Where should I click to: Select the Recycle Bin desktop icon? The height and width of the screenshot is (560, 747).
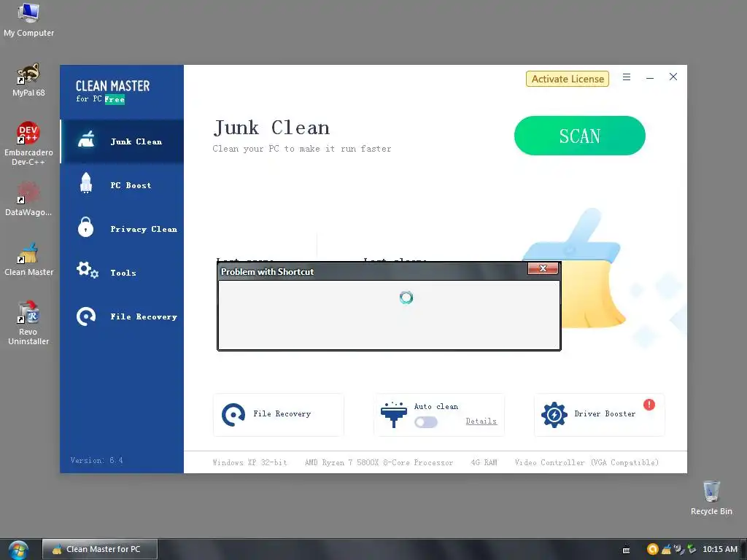click(x=711, y=497)
